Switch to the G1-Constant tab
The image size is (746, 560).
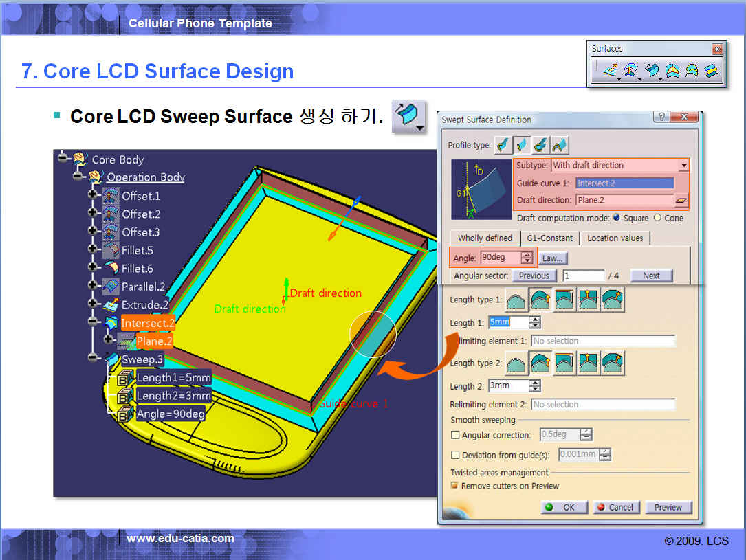[x=549, y=238]
